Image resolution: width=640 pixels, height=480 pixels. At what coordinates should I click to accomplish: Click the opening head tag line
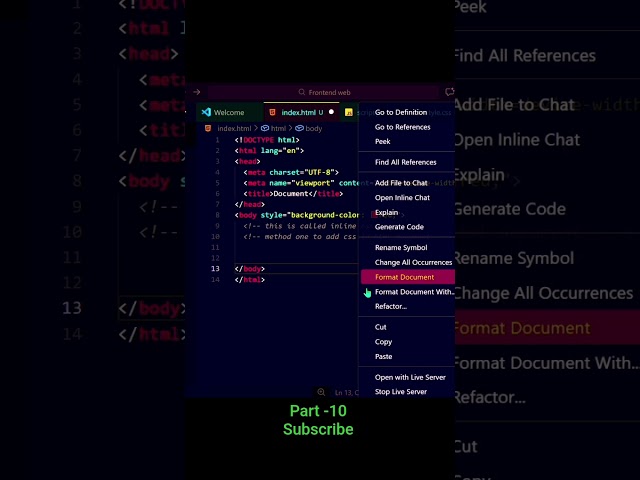point(247,161)
